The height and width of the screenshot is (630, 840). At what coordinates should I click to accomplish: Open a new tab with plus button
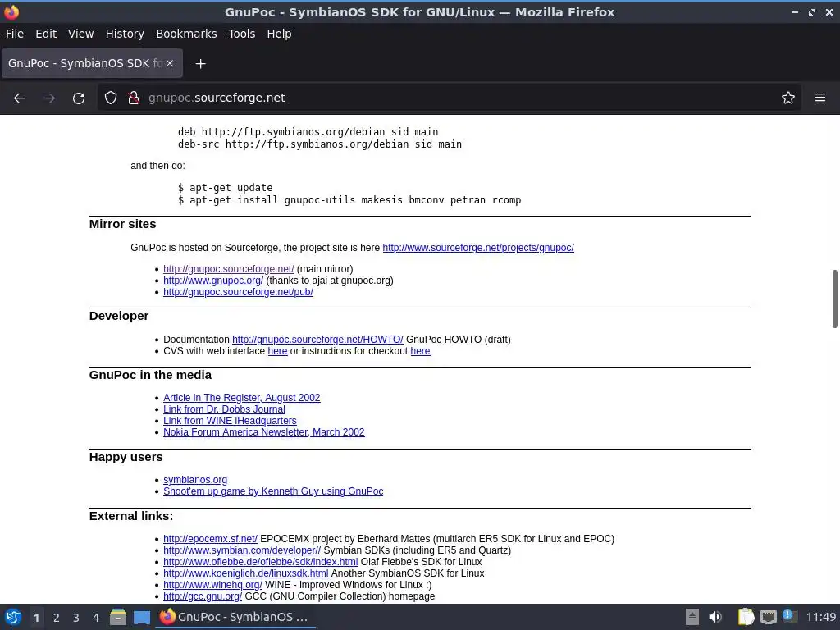point(200,64)
